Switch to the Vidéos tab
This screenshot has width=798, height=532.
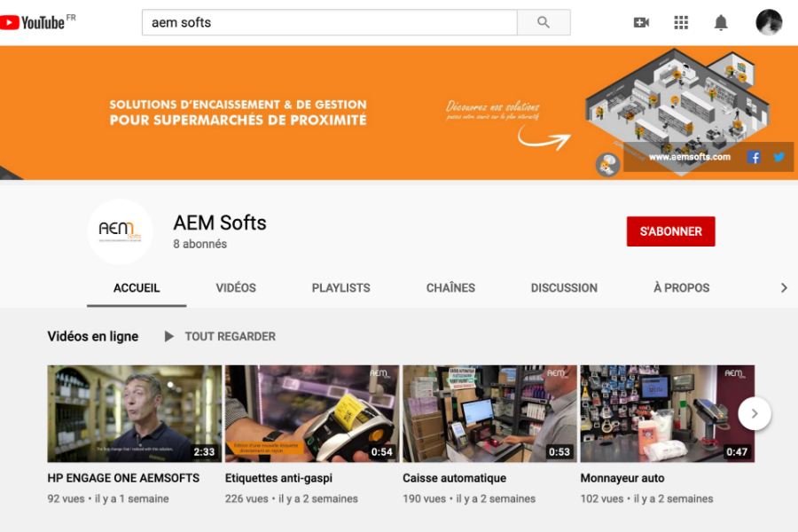236,288
